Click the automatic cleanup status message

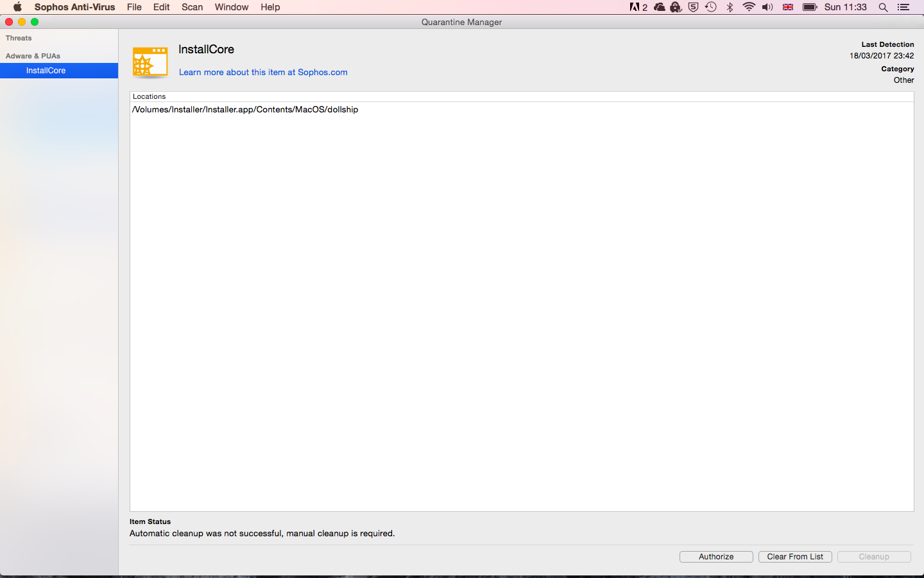(262, 534)
